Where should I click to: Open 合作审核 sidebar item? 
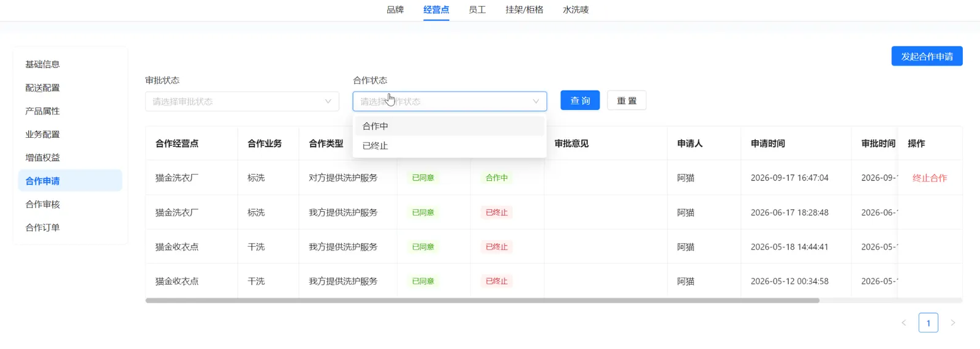[70, 204]
